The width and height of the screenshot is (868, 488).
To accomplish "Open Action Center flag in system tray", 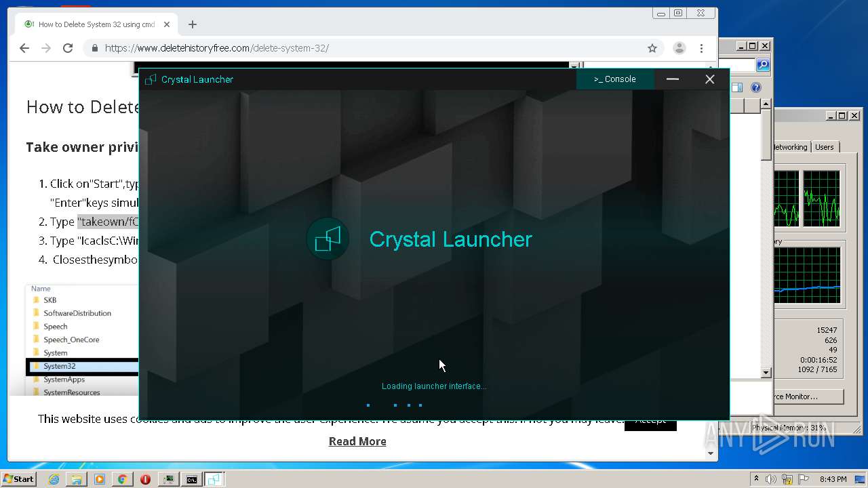I will (804, 479).
